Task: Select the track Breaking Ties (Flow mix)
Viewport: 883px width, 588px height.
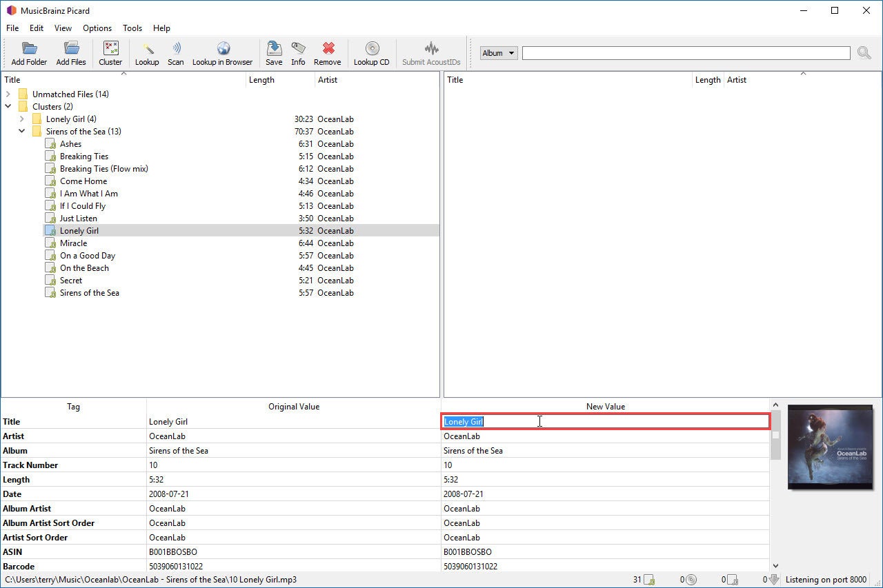Action: point(103,168)
